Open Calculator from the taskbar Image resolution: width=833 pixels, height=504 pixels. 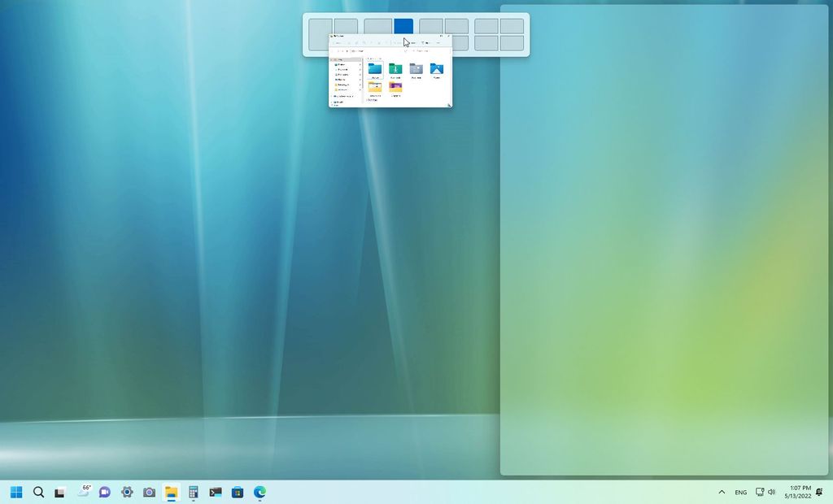193,492
